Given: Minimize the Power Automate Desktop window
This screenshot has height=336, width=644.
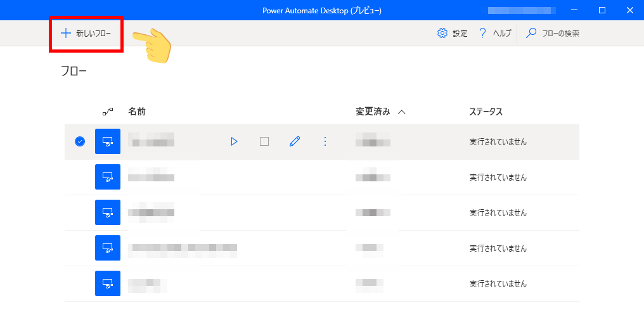Looking at the screenshot, I should 574,10.
